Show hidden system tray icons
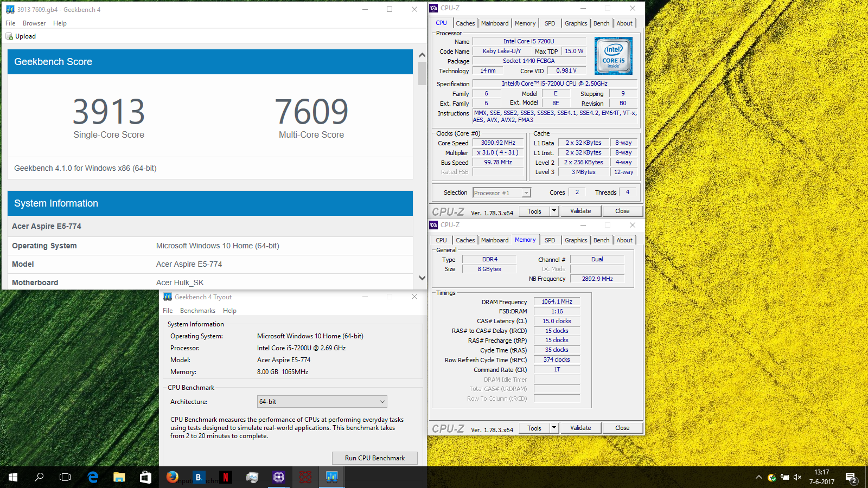 [758, 477]
